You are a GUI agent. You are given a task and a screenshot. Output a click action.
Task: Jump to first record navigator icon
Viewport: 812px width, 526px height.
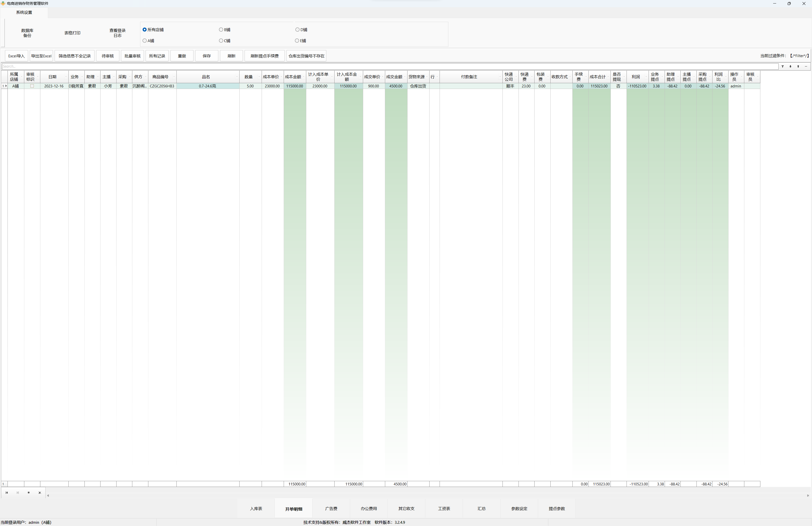click(7, 493)
